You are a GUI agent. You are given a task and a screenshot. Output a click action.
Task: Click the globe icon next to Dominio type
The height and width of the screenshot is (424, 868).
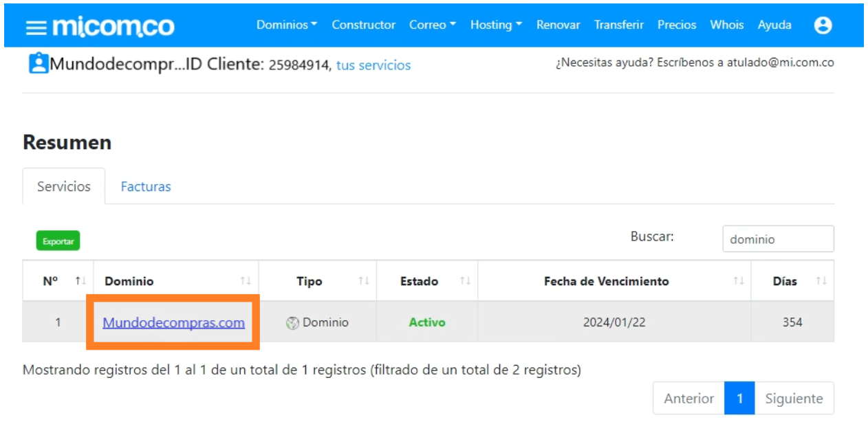click(x=292, y=323)
